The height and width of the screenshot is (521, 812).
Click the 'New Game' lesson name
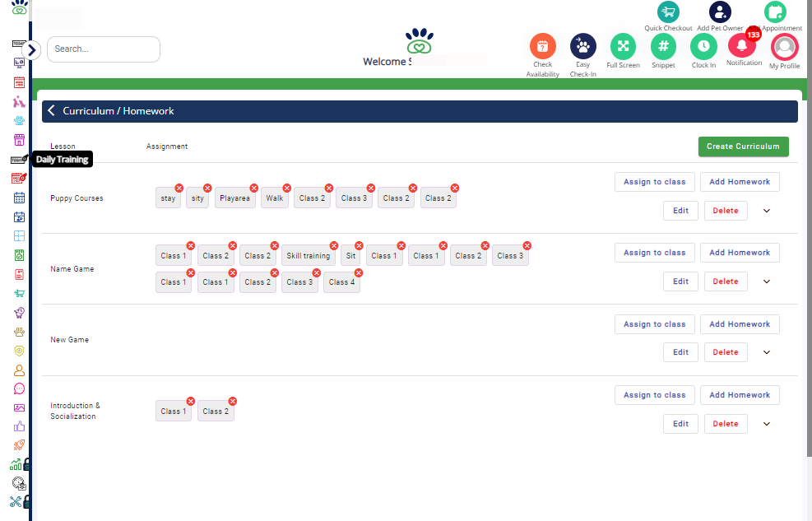(x=69, y=340)
